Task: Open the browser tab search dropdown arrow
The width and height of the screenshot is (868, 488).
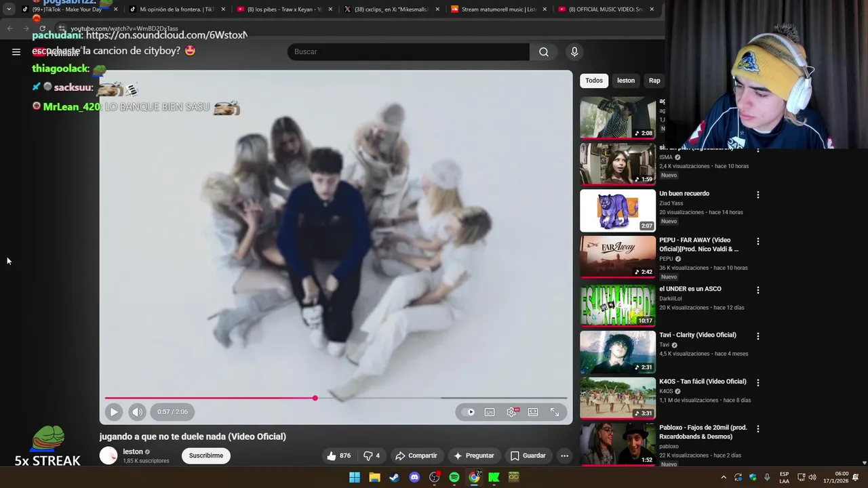Action: 9,9
